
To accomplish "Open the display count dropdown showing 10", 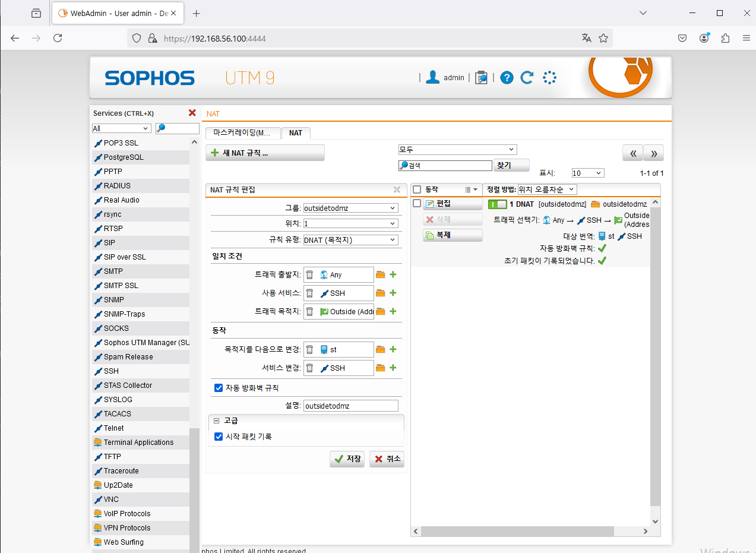I will pos(587,173).
